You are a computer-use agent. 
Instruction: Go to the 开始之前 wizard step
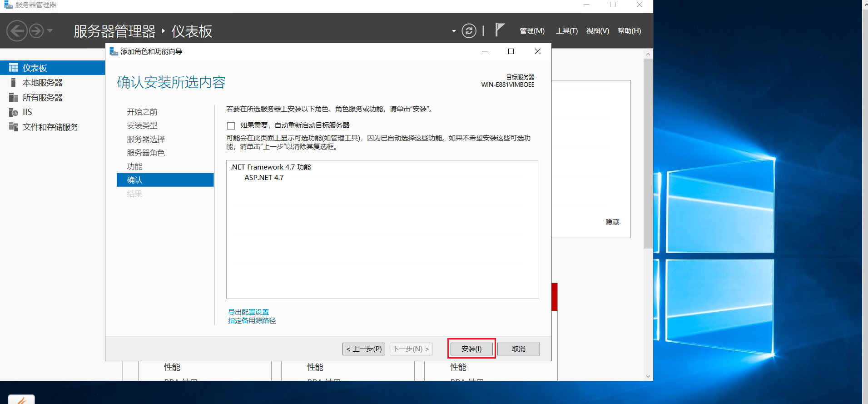pos(142,112)
